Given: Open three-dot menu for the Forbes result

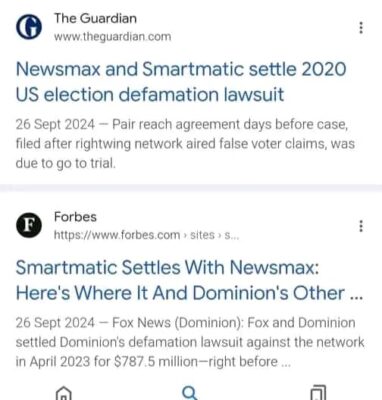Looking at the screenshot, I should 361,226.
